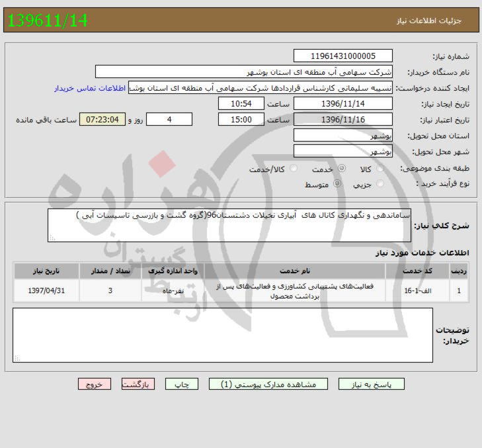Viewport: 482px width, 448px height.
Task: Click inside the توضیحات خریدار text box
Action: tap(223, 336)
